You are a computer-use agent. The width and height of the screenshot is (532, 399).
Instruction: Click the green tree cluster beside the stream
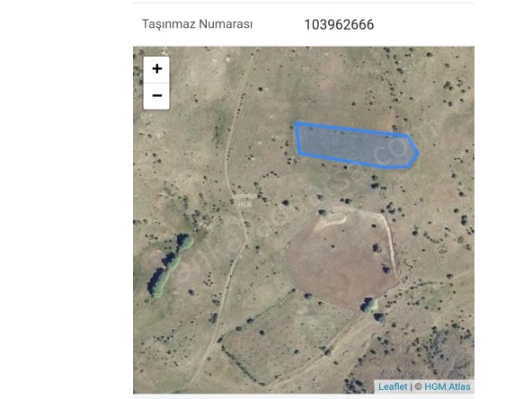pos(170,264)
